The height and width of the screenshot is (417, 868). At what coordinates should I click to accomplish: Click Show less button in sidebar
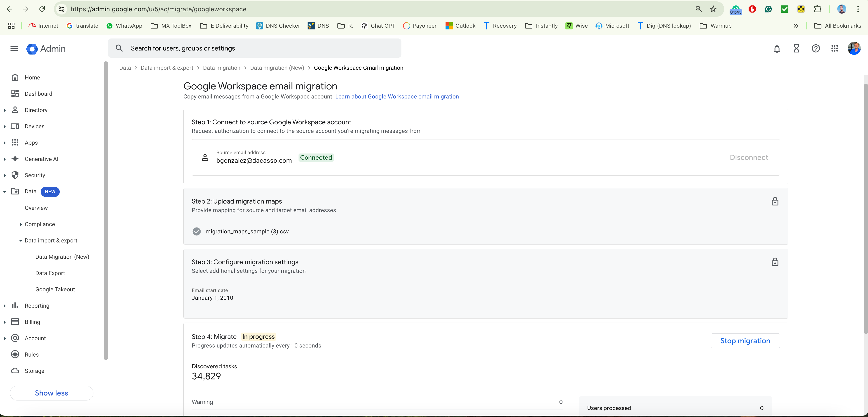click(52, 393)
